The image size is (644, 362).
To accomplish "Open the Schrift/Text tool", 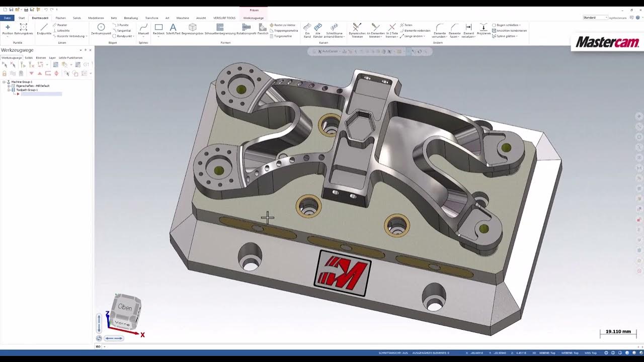I will 173,29.
